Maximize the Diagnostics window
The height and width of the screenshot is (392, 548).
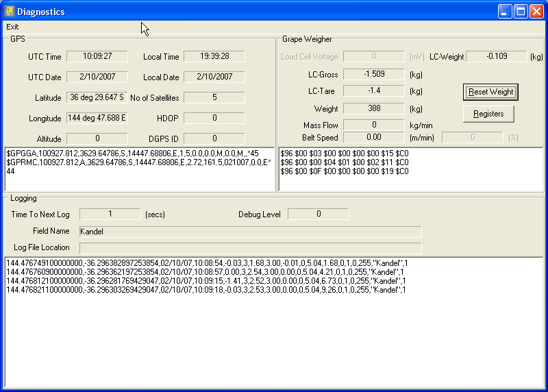point(521,12)
